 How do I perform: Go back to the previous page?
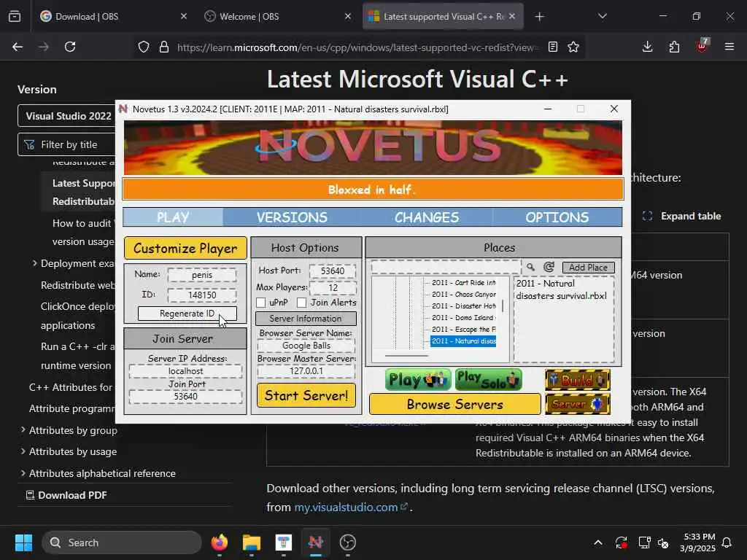click(x=18, y=47)
